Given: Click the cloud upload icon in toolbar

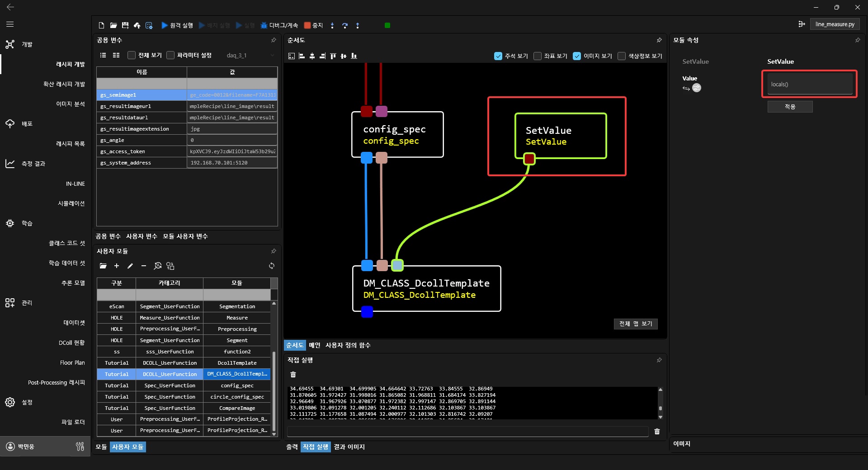Looking at the screenshot, I should click(x=137, y=25).
